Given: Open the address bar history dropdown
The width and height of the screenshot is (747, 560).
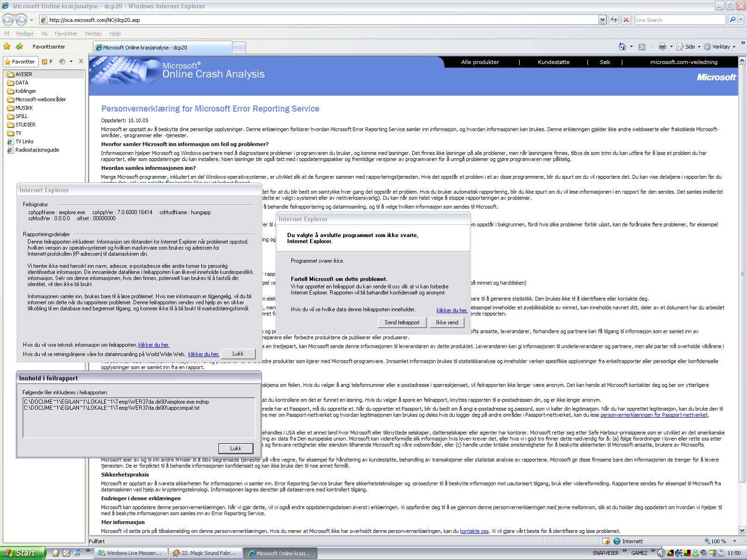Looking at the screenshot, I should click(x=602, y=20).
